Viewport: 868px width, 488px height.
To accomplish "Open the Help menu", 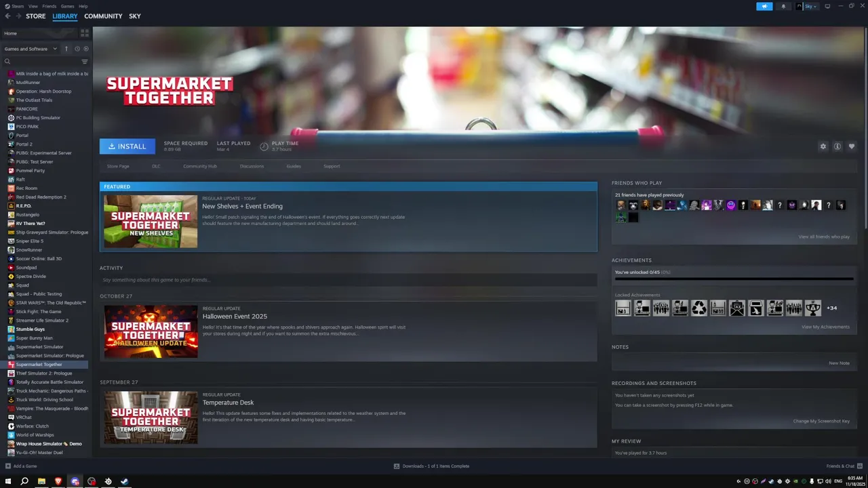I will click(x=83, y=6).
